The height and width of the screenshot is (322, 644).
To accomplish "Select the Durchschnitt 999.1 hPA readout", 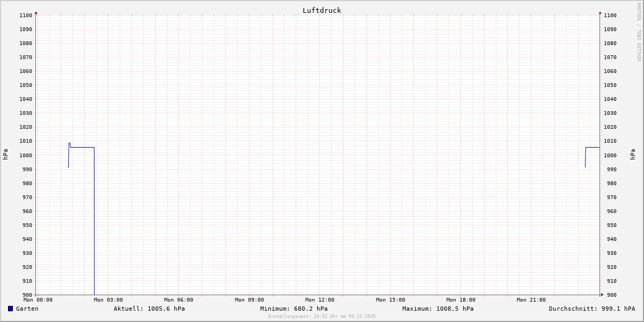I will pos(591,309).
